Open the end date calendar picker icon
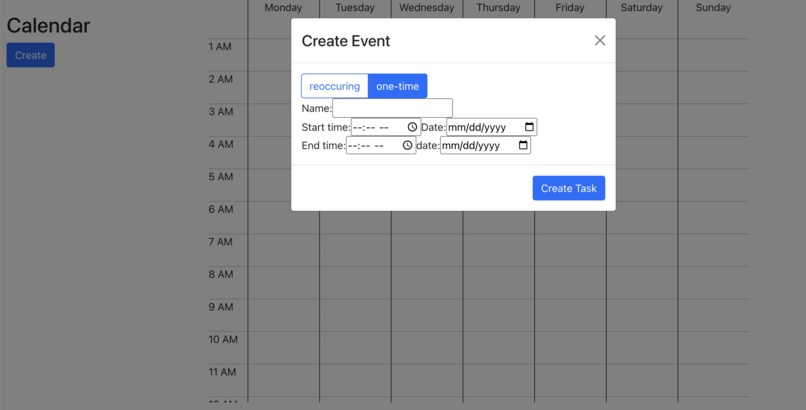The image size is (806, 410). (523, 145)
